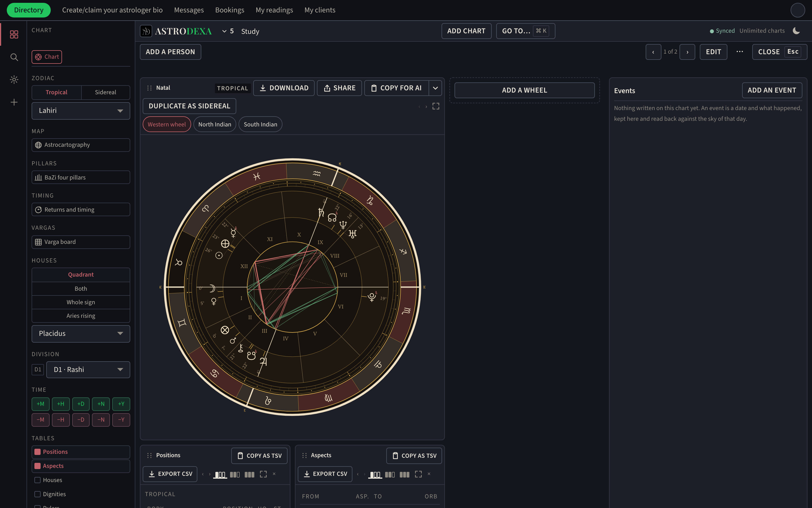This screenshot has height=508, width=812.
Task: Go to the next chart with the right arrow
Action: tap(687, 52)
